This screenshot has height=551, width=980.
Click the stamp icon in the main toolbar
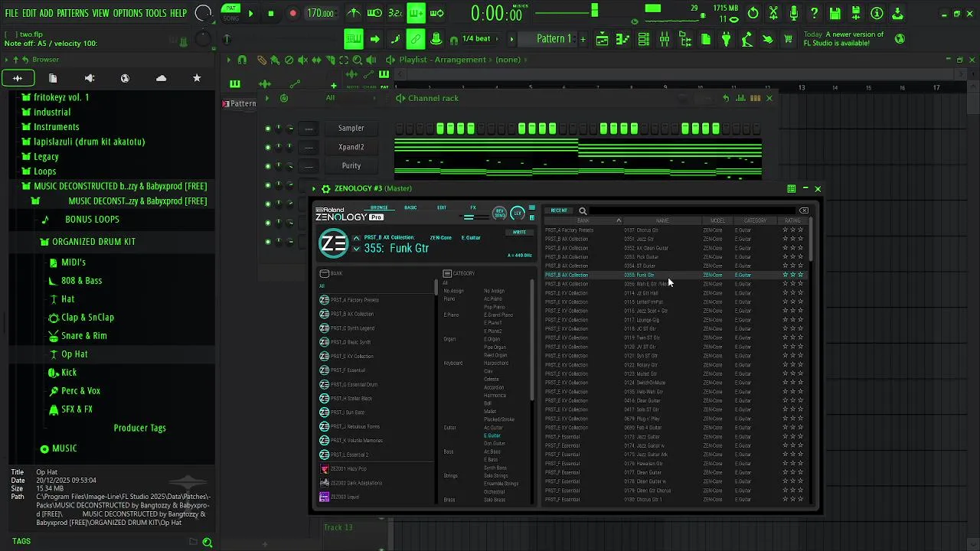pyautogui.click(x=436, y=39)
